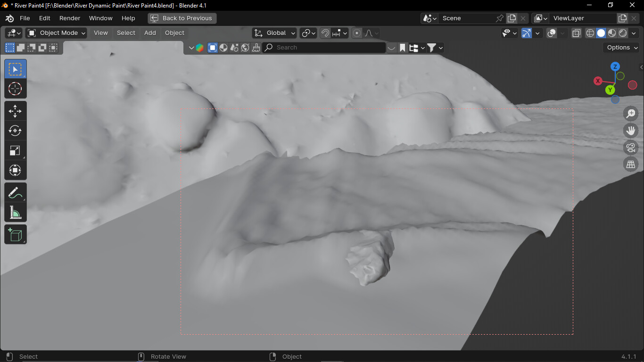The width and height of the screenshot is (644, 362).
Task: Choose extend selection mode icon
Action: [21, 48]
